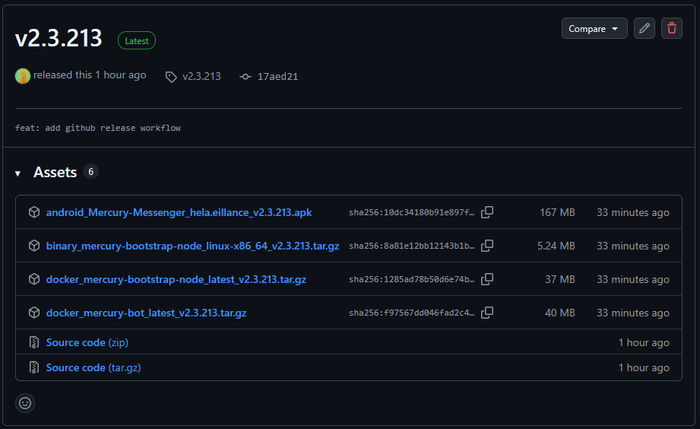Click '1 hour ago' on Source code (tar.gz) row
Screen dimensions: 700x429
(x=644, y=367)
